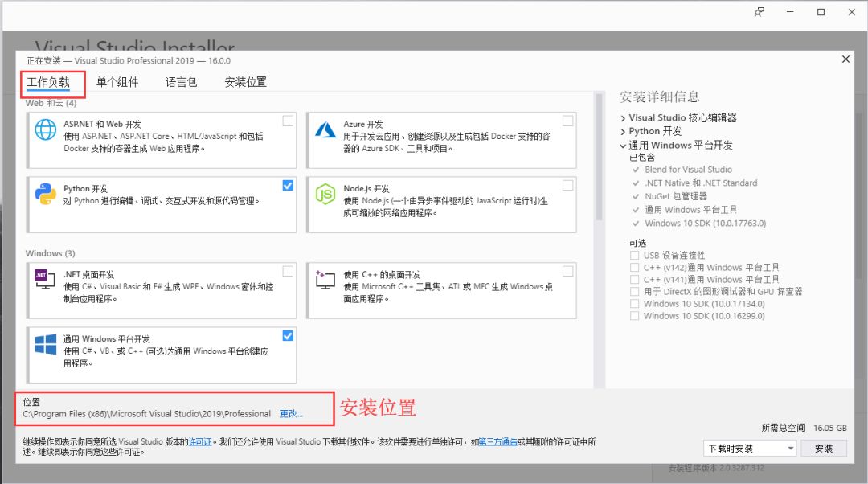This screenshot has height=484, width=868.
Task: Check Windows 10 SDK (10.0.17134.0) option
Action: click(634, 303)
